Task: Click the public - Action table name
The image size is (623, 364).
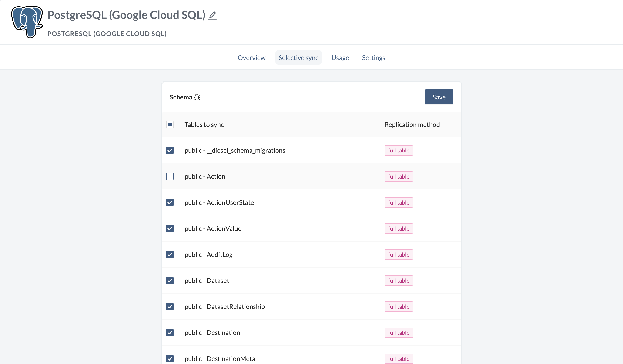Action: coord(205,177)
